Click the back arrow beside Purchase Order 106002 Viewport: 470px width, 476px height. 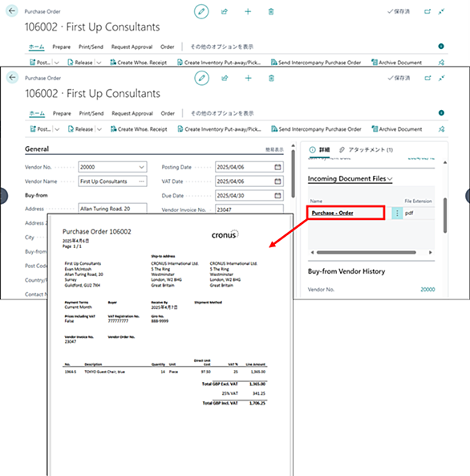pos(13,77)
